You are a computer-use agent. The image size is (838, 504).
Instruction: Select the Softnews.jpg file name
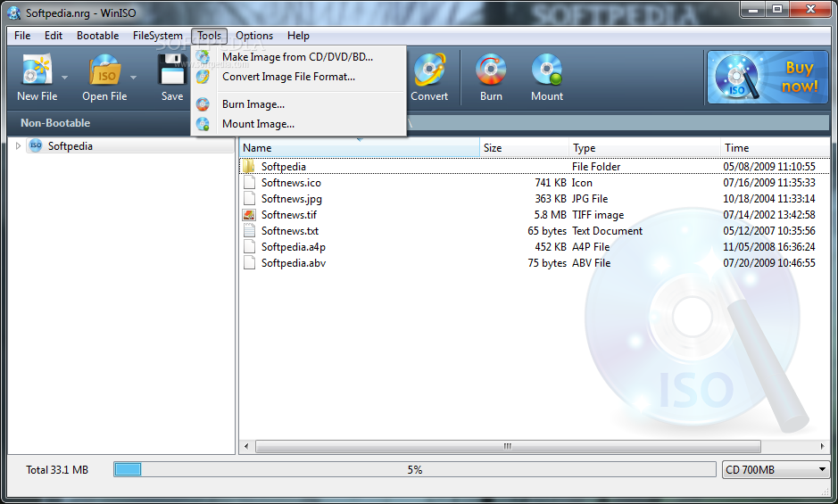point(292,199)
